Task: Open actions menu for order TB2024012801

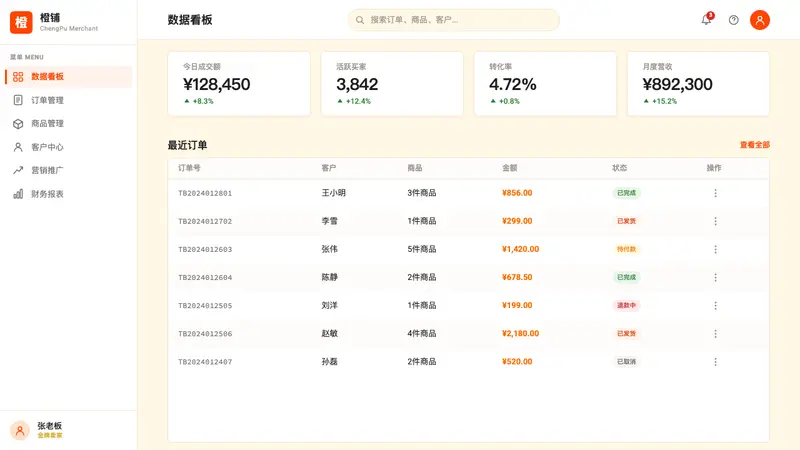Action: [x=715, y=193]
